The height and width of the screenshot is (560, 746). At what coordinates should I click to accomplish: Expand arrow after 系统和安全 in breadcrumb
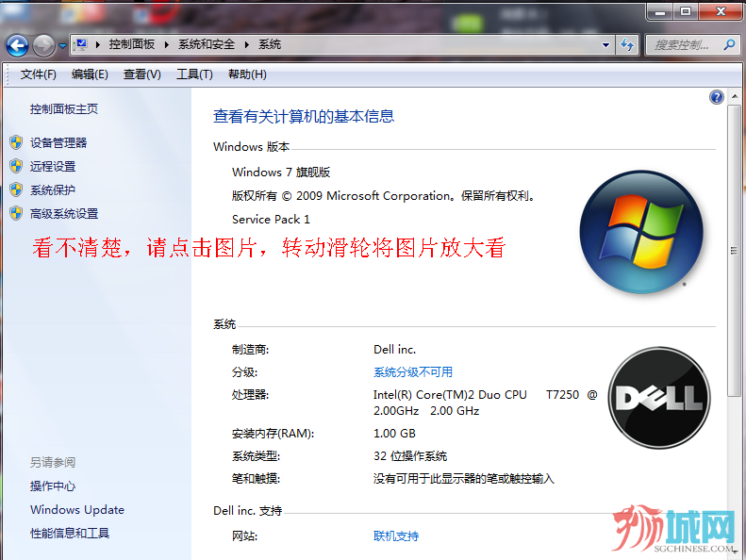pos(246,44)
